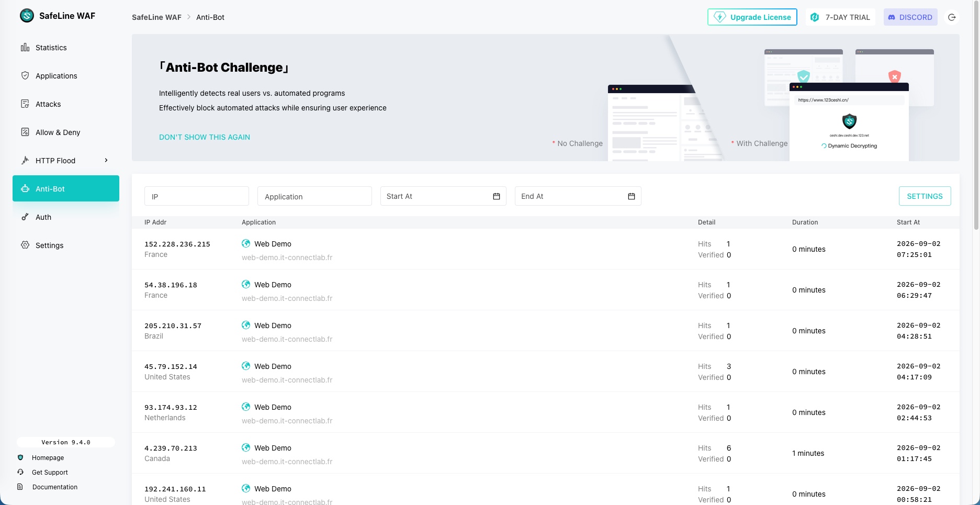Open the Application filter dropdown

[x=314, y=196]
